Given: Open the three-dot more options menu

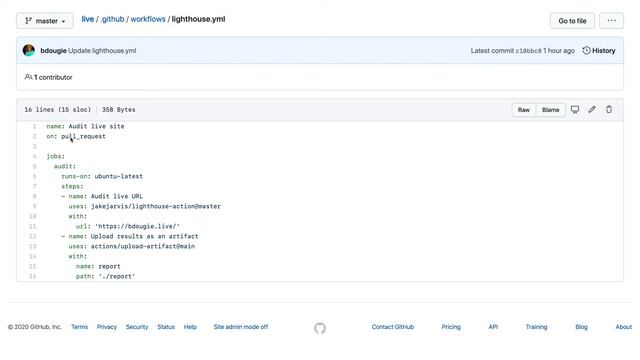Looking at the screenshot, I should click(611, 21).
